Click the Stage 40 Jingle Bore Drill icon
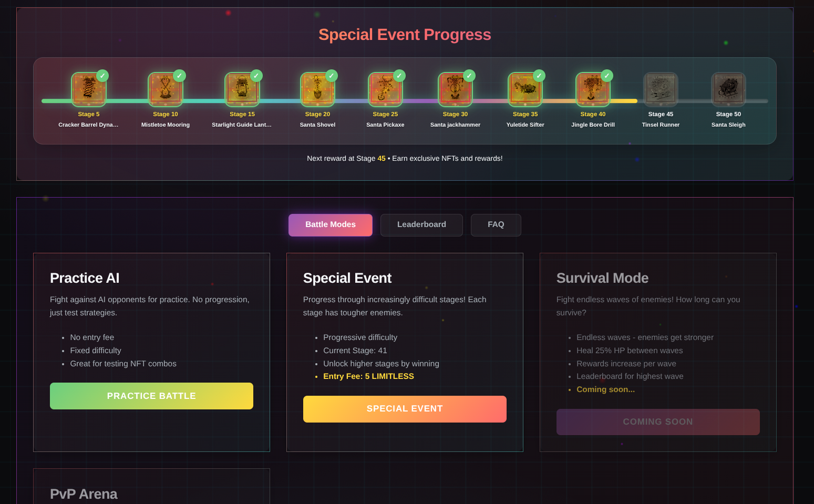 click(x=593, y=90)
